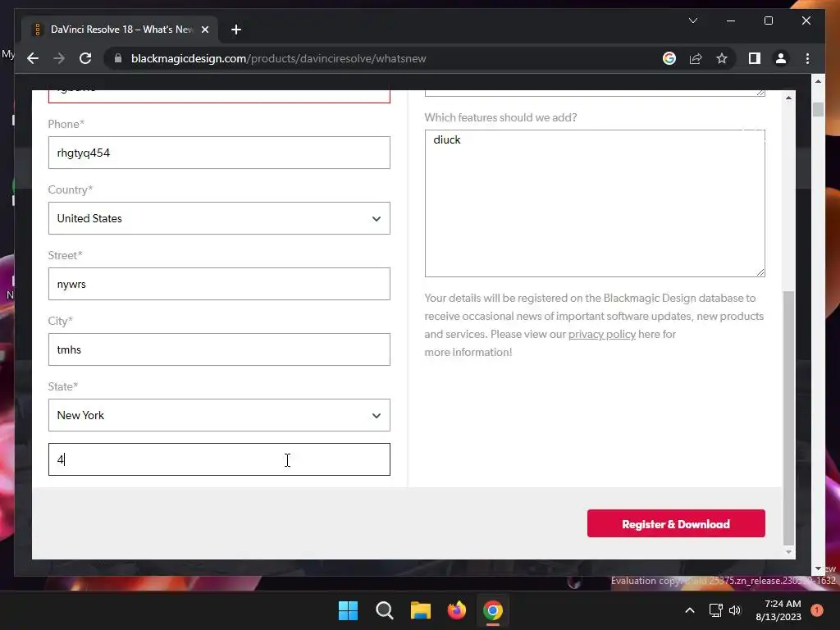Close the DaVinci Resolve tab
The image size is (840, 630).
point(204,30)
